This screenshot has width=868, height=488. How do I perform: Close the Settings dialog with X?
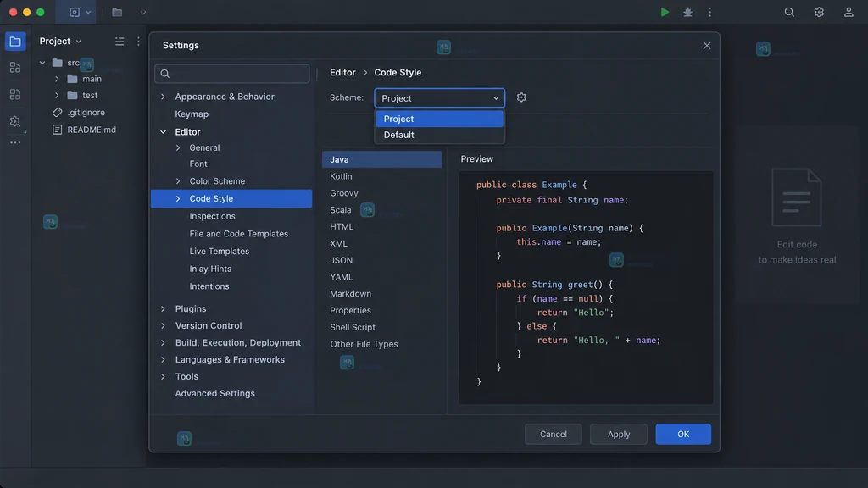pyautogui.click(x=707, y=46)
